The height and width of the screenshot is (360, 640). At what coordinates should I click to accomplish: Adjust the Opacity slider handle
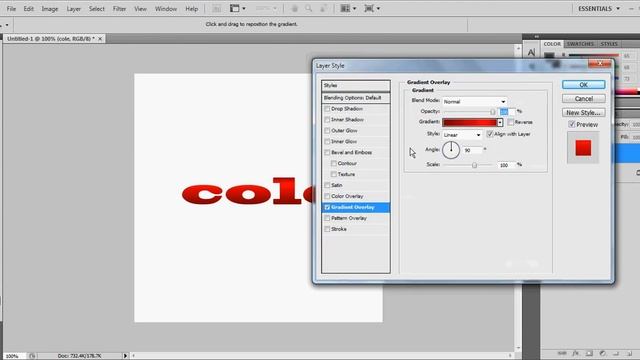(493, 111)
